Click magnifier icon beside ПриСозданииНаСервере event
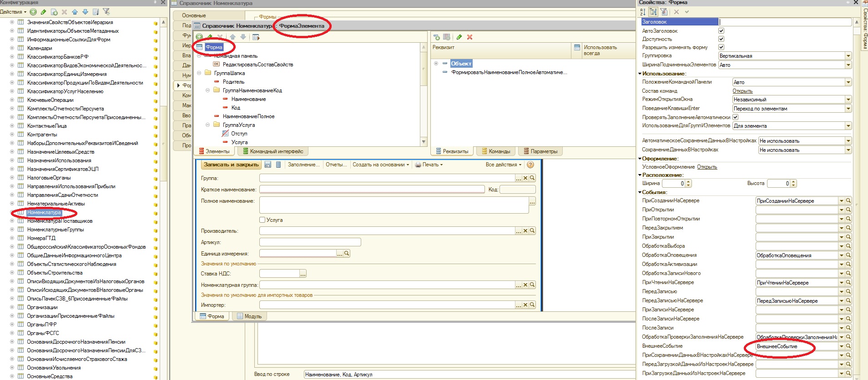This screenshot has height=380, width=868. [x=848, y=200]
